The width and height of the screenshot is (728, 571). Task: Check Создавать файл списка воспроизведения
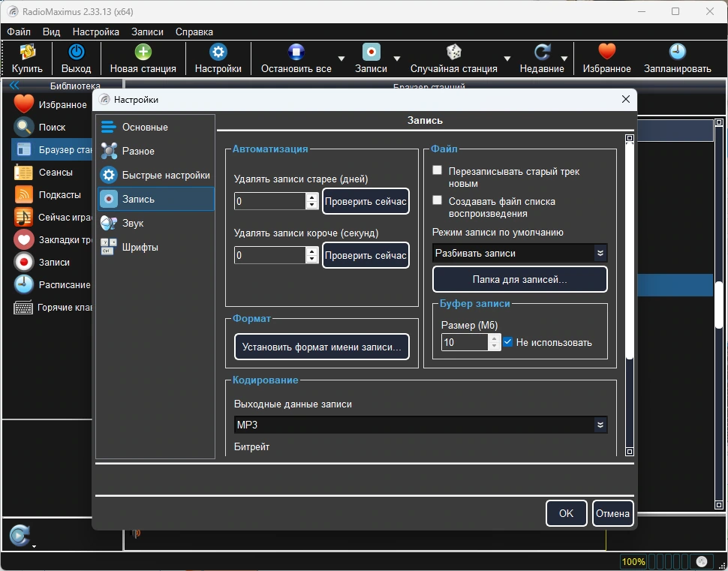tap(437, 200)
